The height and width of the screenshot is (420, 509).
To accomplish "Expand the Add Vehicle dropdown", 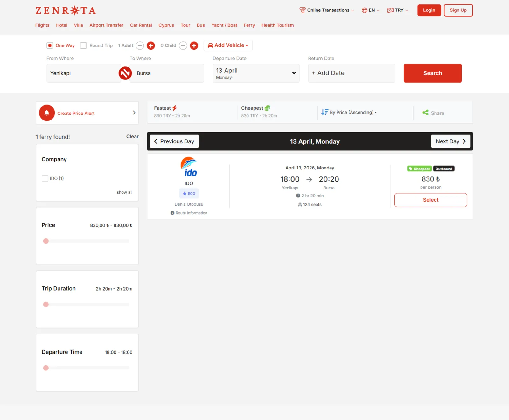I will click(228, 45).
